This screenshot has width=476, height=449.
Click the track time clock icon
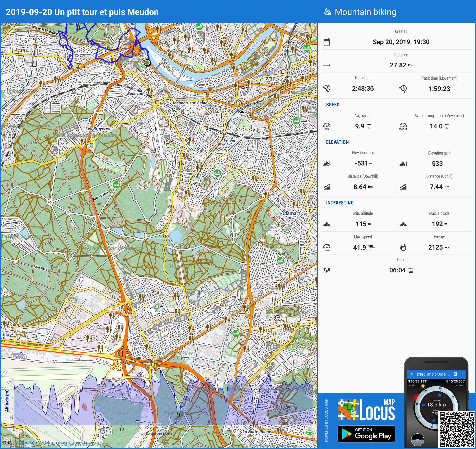click(x=327, y=88)
